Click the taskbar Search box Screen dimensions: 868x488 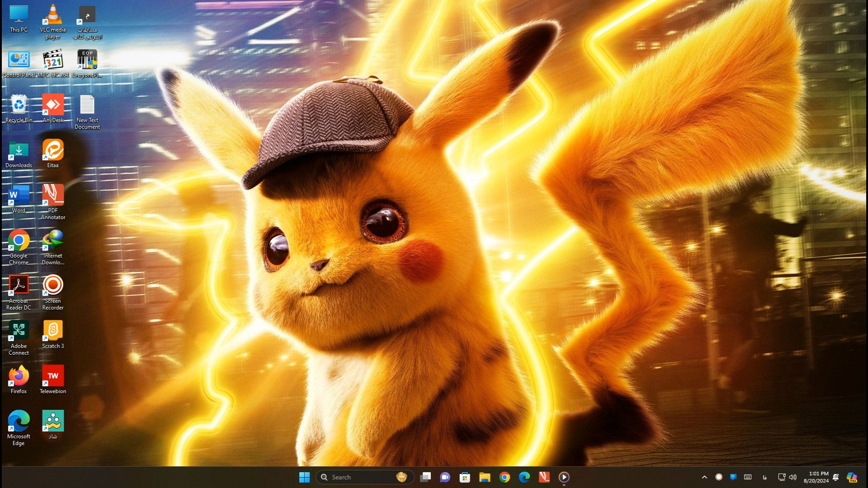pyautogui.click(x=365, y=477)
